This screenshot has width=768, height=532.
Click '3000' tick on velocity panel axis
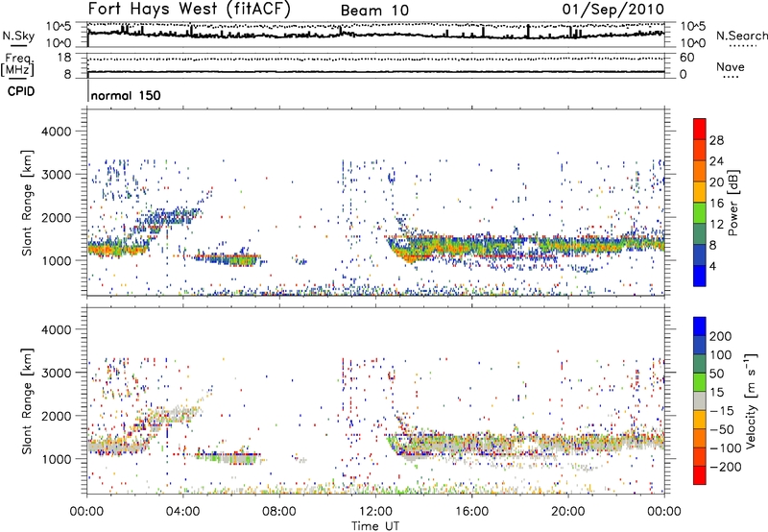[57, 373]
